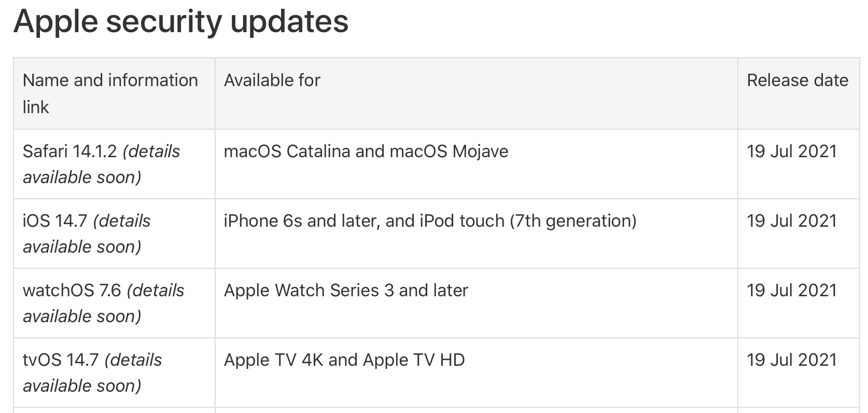Select the watchOS 7.6 update name

point(73,291)
